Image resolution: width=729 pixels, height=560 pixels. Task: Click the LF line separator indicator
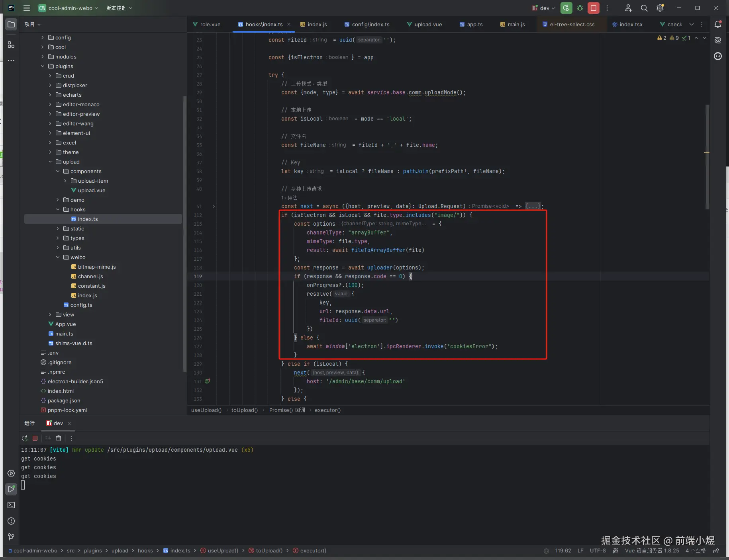coord(580,551)
